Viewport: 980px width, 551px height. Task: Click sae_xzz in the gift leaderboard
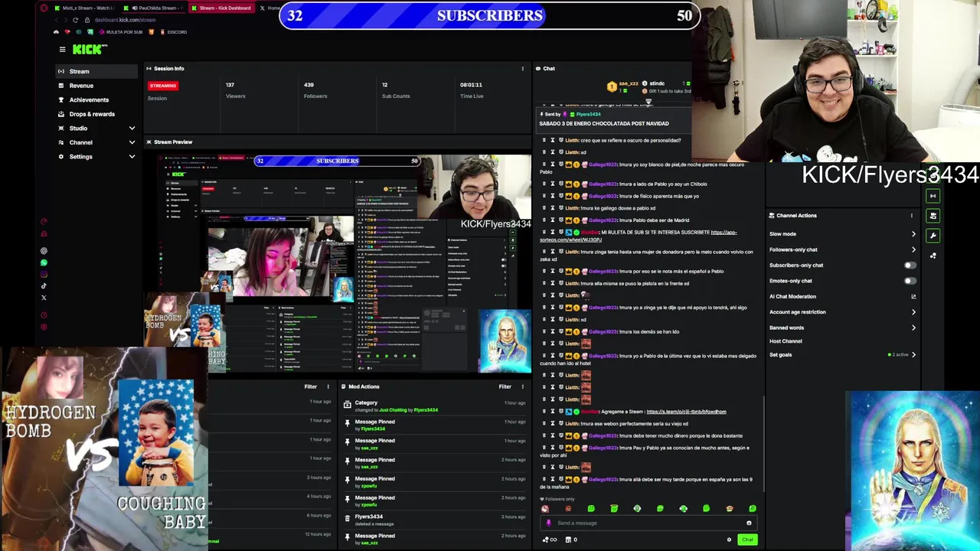pyautogui.click(x=629, y=83)
